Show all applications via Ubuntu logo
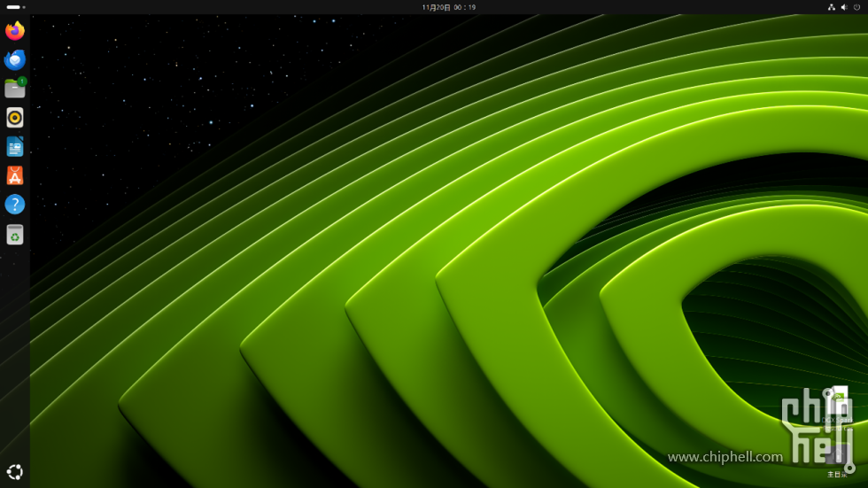 click(x=15, y=472)
